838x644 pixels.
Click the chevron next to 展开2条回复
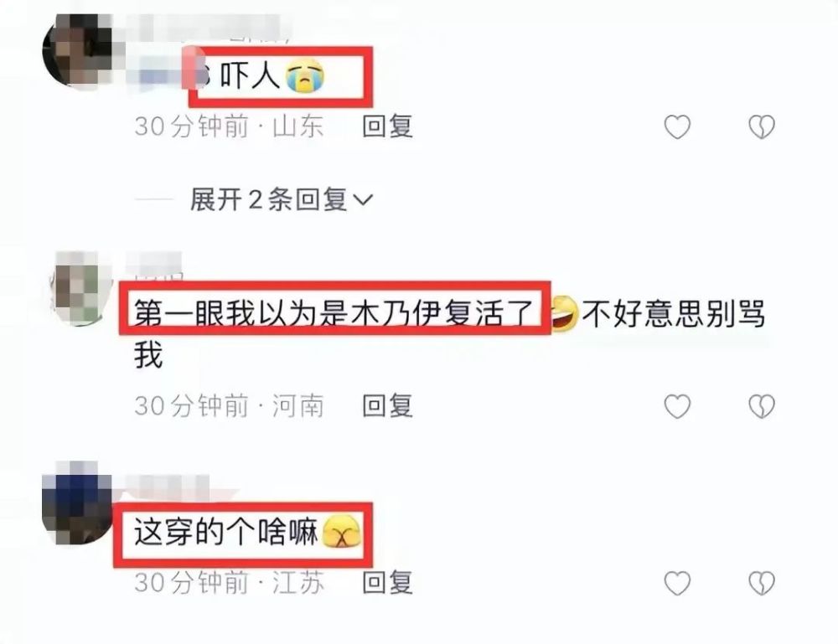tap(364, 200)
